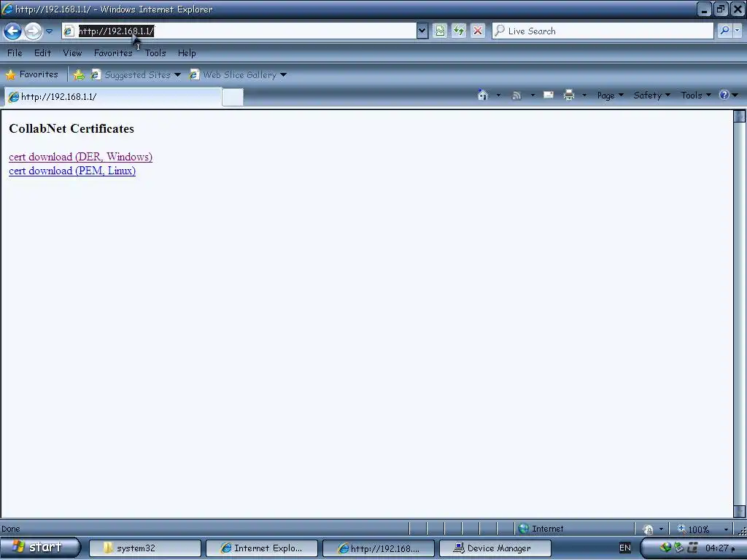
Task: Switch to Internet Explo... taskbar item
Action: (262, 548)
